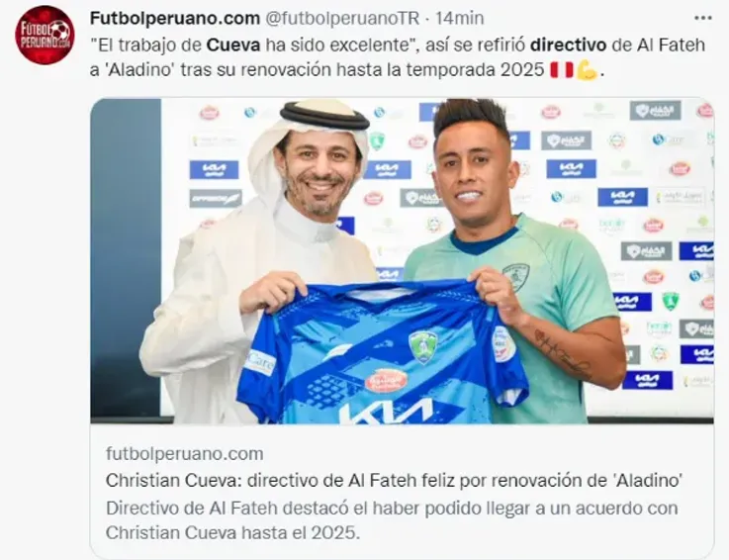729x560 pixels.
Task: Click the card description about Al Fateh agreement
Action: pyautogui.click(x=392, y=520)
